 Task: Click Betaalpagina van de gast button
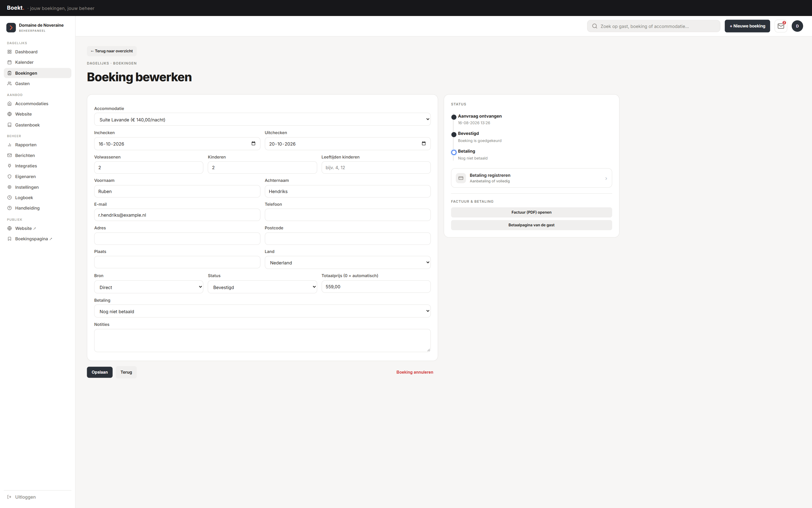coord(531,225)
